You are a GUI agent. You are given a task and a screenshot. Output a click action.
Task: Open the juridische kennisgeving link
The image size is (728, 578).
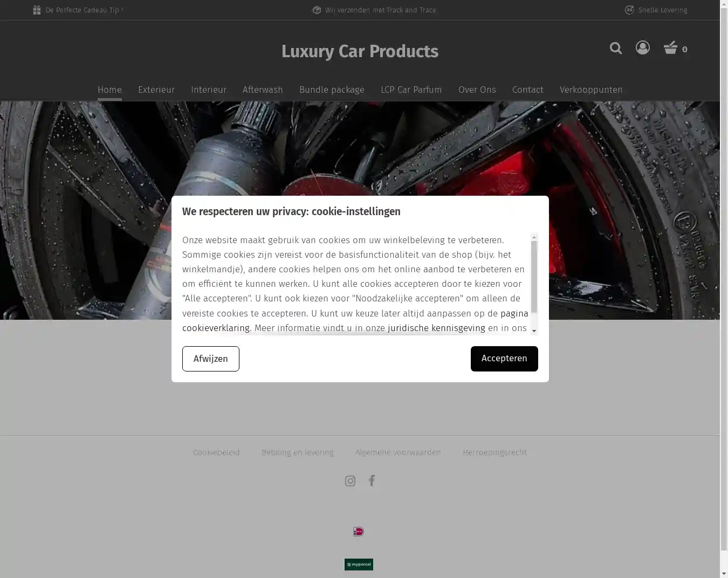click(x=436, y=328)
